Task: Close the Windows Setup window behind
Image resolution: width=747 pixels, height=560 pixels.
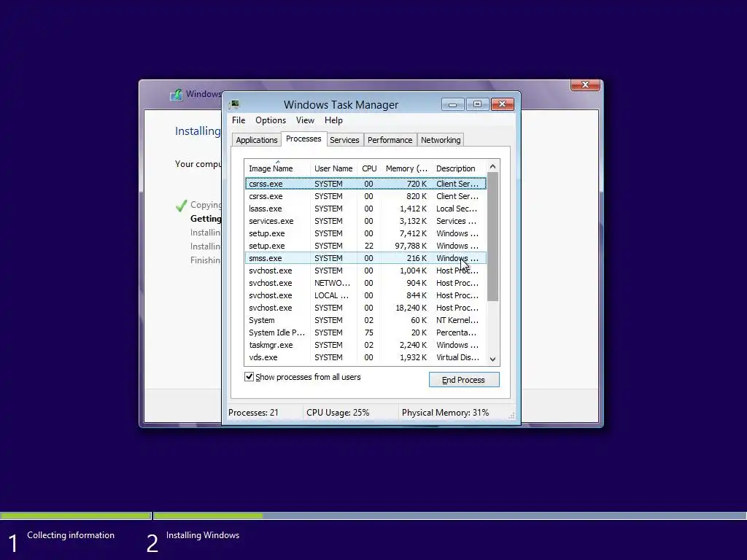Action: (x=585, y=85)
